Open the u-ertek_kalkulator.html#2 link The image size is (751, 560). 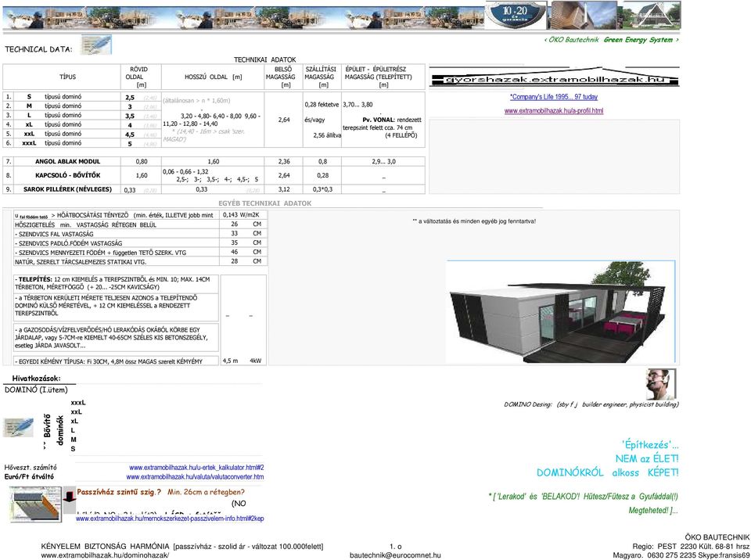pyautogui.click(x=196, y=468)
